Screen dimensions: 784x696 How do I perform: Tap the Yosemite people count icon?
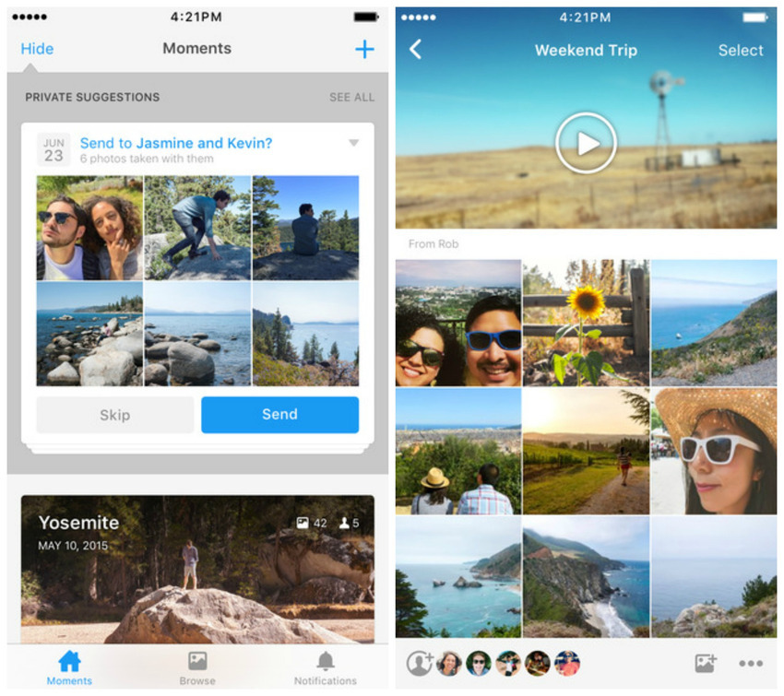coord(344,523)
